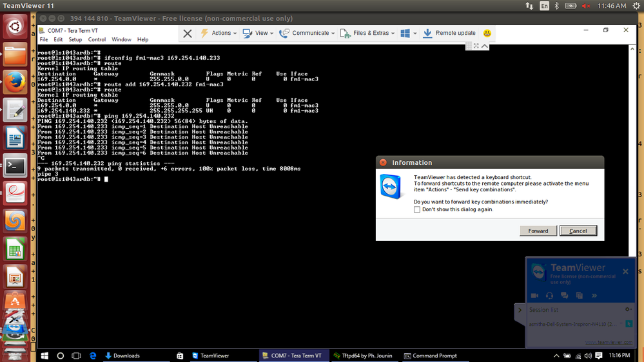The height and width of the screenshot is (362, 644).
Task: Open the Control menu in Tera Term
Action: pos(97,40)
